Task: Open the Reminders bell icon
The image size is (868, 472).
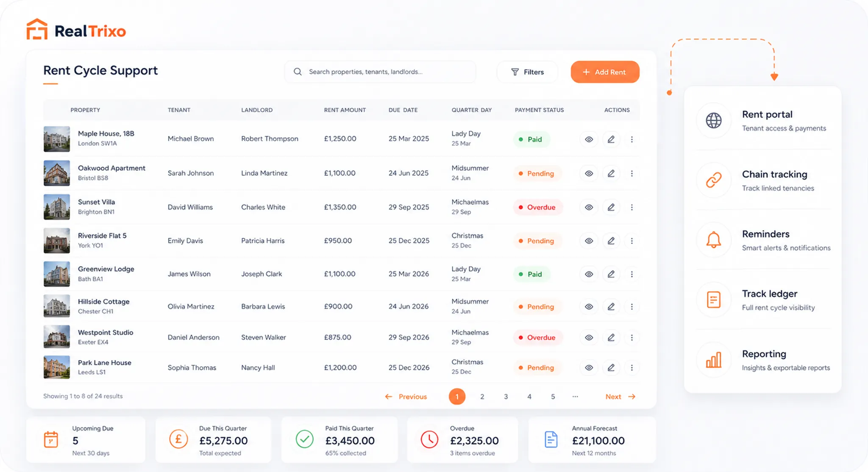Action: coord(714,240)
